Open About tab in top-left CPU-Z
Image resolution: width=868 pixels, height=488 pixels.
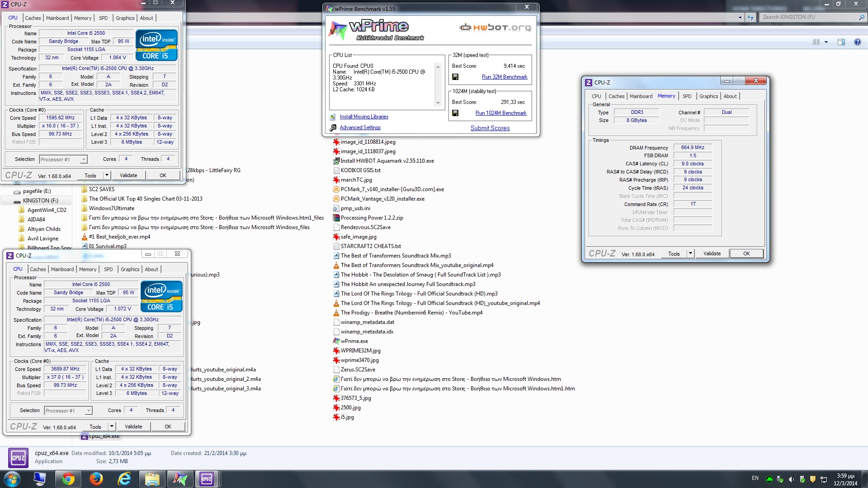(146, 18)
